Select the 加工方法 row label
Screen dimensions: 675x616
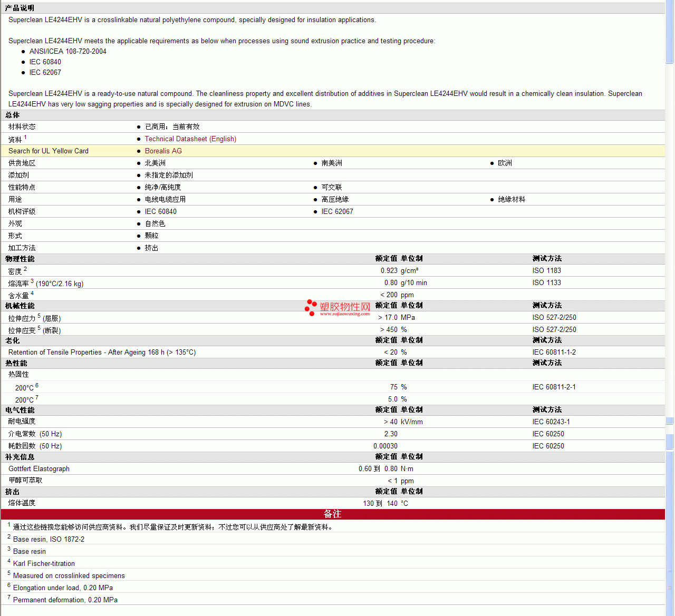click(x=22, y=248)
